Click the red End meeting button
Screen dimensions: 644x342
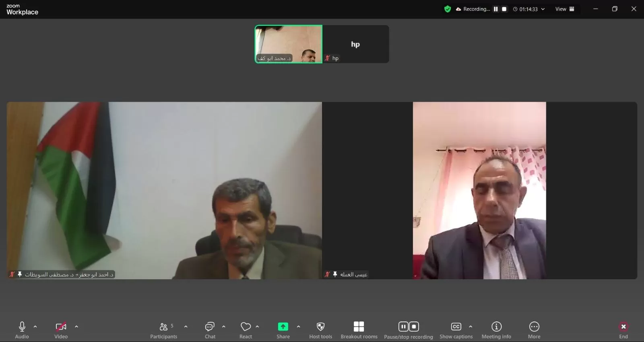pos(623,330)
